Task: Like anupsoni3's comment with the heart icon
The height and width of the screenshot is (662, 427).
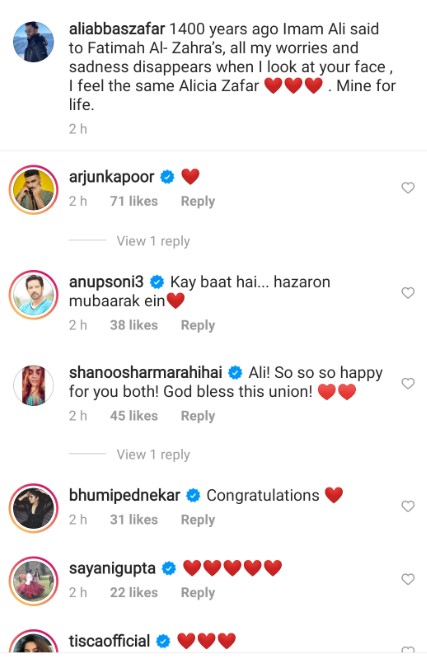Action: click(408, 293)
